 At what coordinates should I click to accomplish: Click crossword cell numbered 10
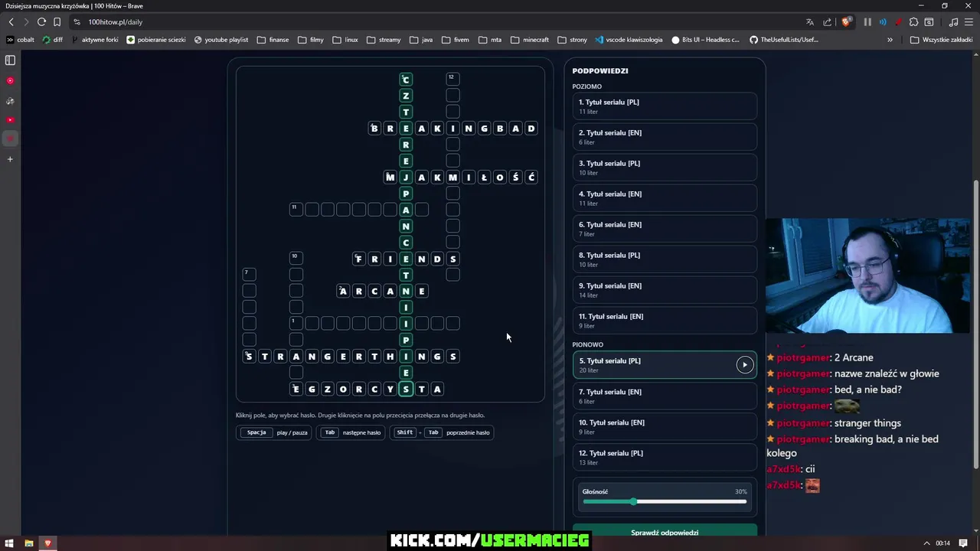296,258
